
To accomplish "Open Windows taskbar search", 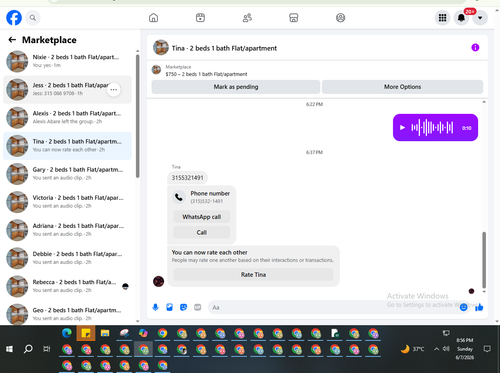I will pos(28,349).
